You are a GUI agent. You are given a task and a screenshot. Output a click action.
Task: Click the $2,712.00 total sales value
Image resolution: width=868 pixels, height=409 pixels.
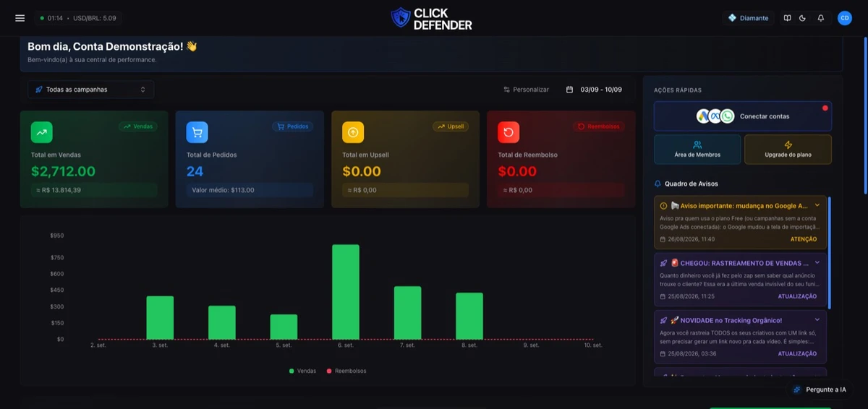[63, 171]
